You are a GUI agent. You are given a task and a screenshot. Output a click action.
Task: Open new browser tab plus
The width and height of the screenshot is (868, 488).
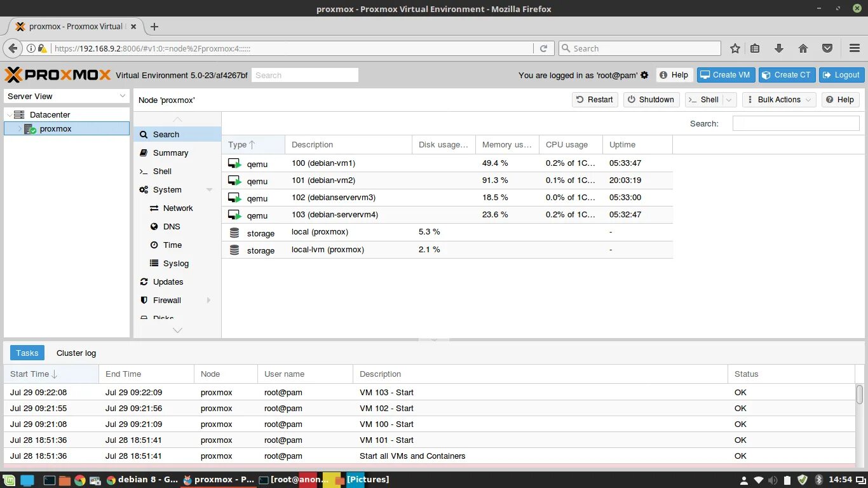(154, 27)
